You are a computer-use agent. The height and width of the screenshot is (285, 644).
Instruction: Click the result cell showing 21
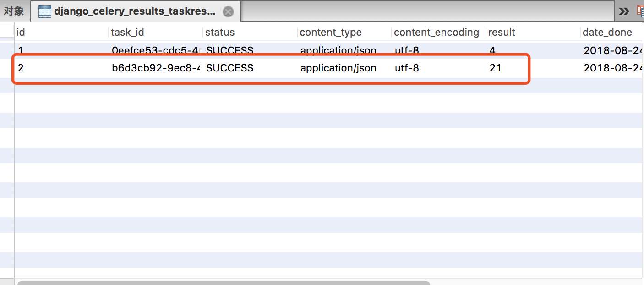pyautogui.click(x=495, y=68)
